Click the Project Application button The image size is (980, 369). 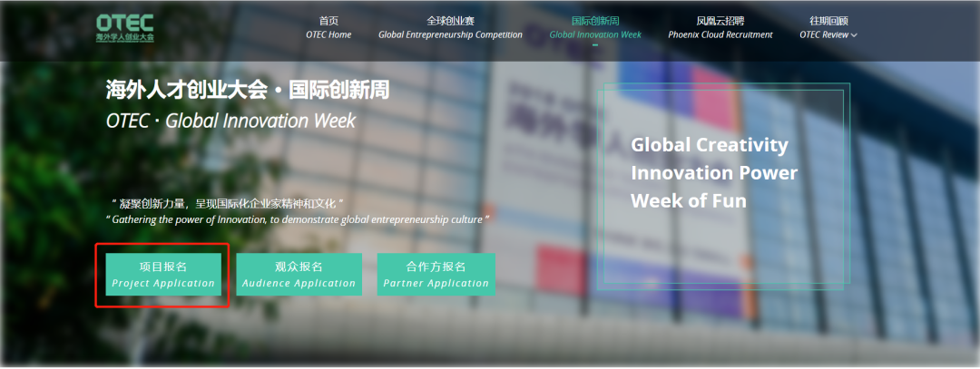pos(163,275)
